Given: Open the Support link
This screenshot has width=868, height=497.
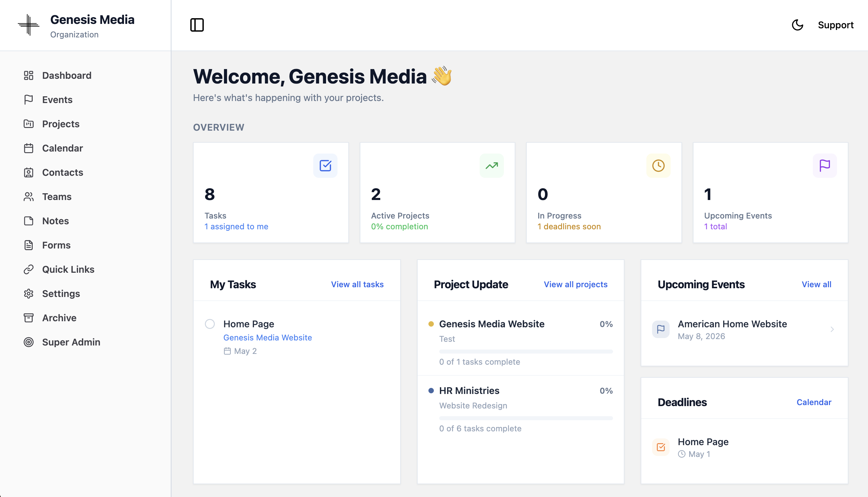Looking at the screenshot, I should point(836,25).
